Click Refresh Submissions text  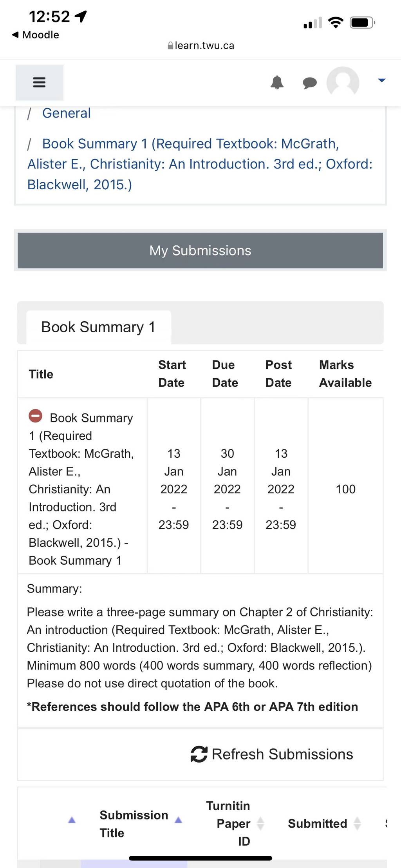pyautogui.click(x=282, y=754)
